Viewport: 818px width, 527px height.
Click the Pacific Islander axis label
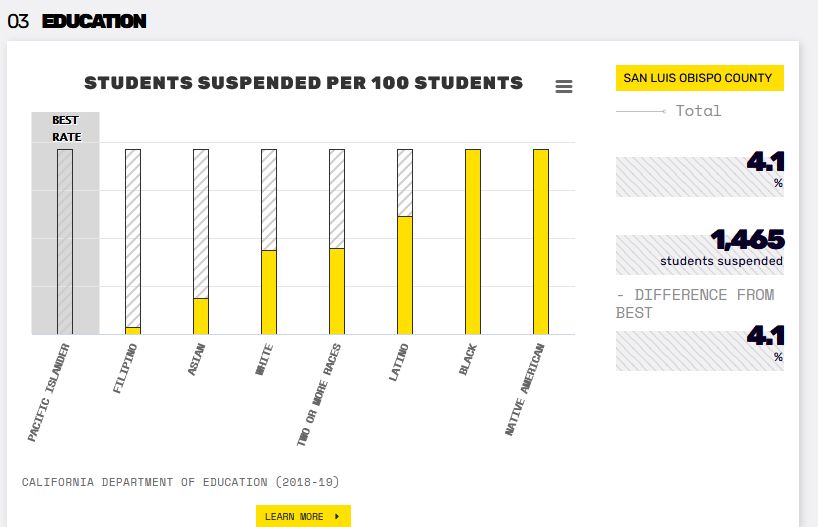(x=49, y=392)
